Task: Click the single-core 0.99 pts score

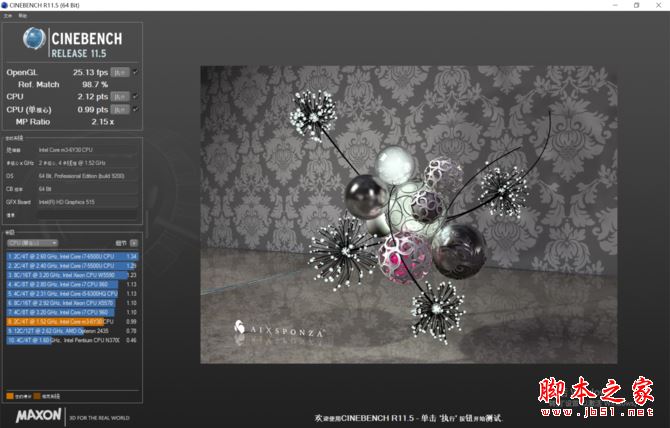Action: tap(93, 109)
